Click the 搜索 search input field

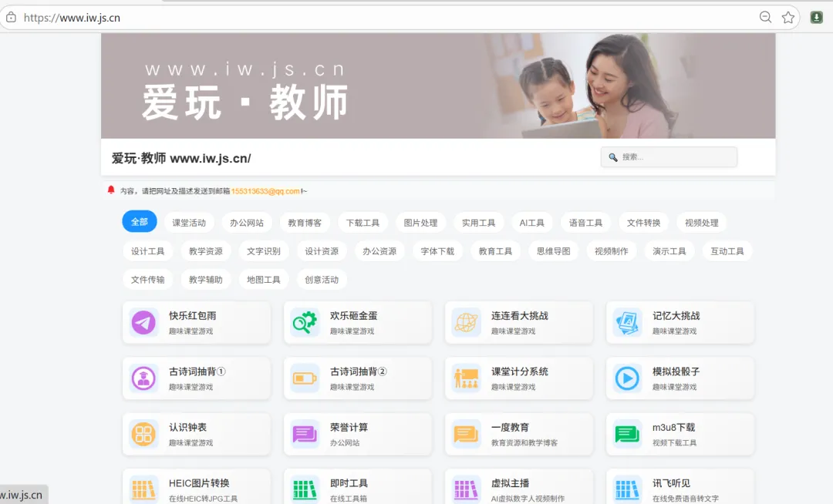(669, 157)
